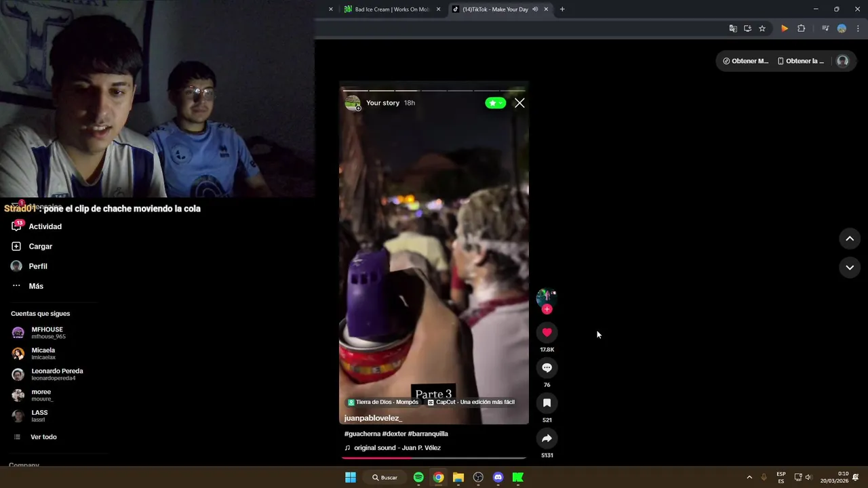Click the Obtener la ... phone app button

pyautogui.click(x=801, y=61)
